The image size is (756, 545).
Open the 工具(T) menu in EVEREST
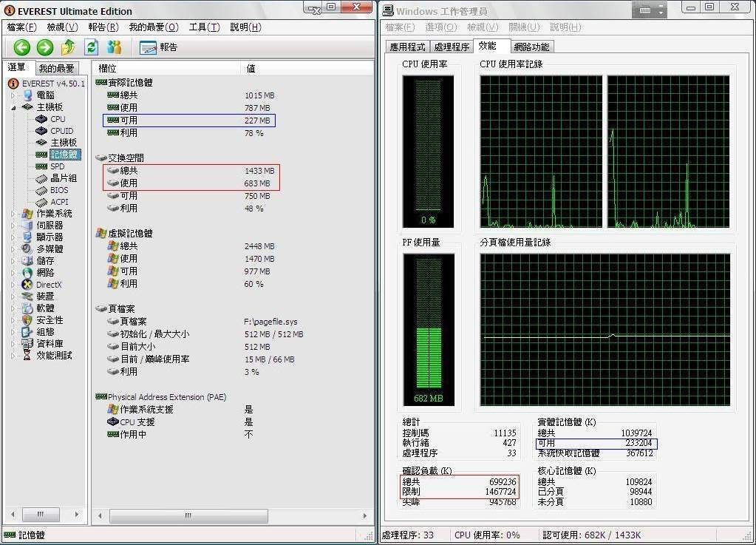[204, 27]
